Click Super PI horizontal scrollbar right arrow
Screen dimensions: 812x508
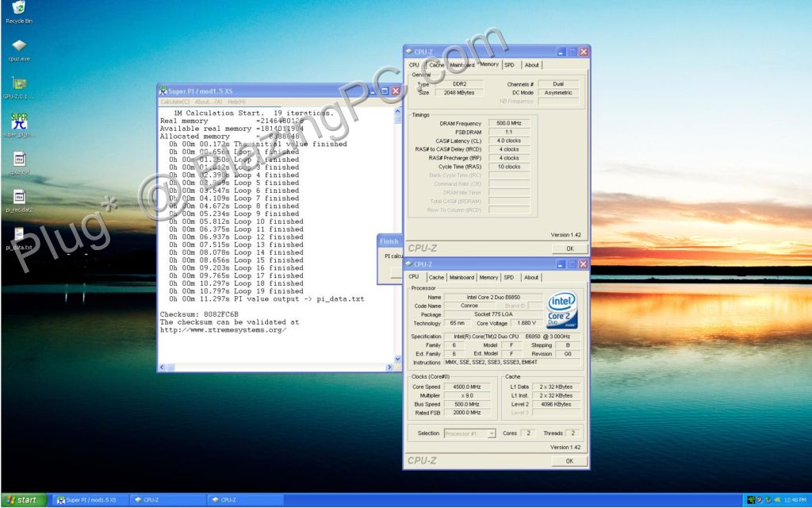pos(390,367)
